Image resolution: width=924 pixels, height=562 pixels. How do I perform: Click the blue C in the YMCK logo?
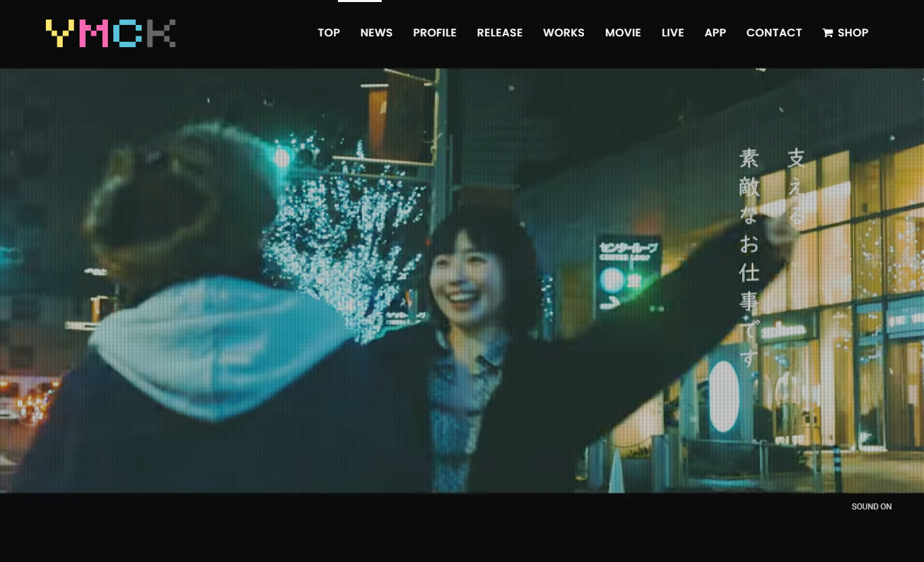(128, 34)
